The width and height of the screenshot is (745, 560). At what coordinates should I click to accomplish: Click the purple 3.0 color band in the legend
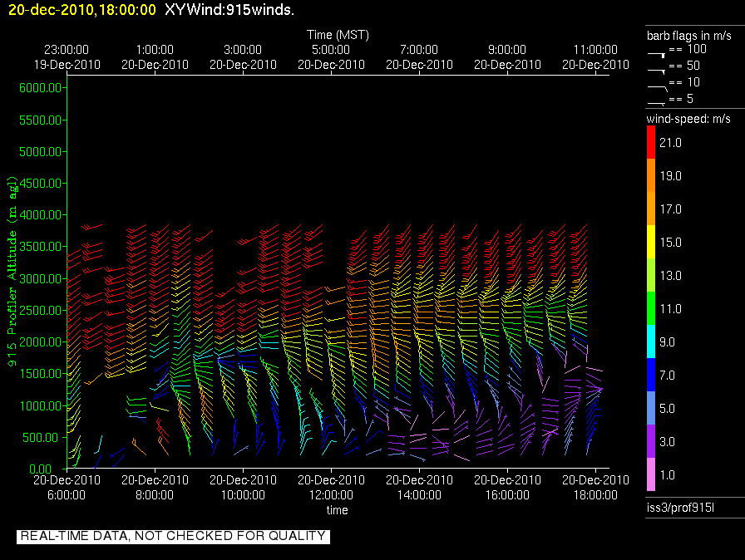point(651,441)
